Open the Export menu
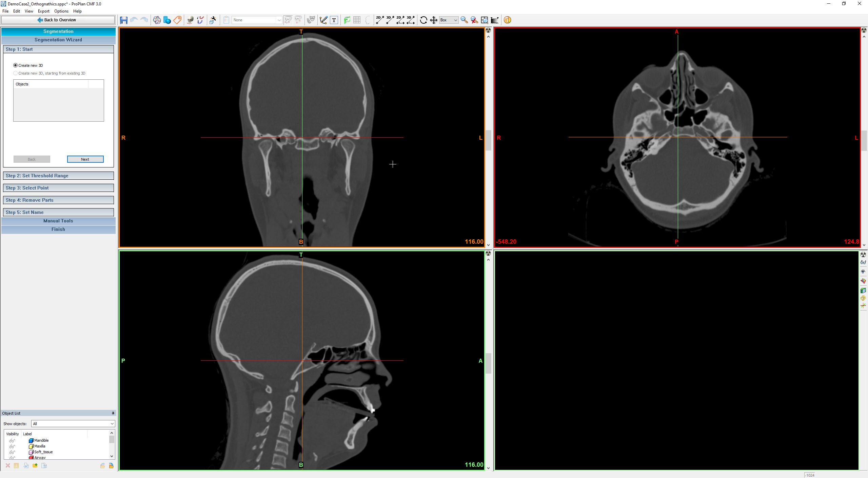Screen dimensions: 868x478 click(43, 11)
